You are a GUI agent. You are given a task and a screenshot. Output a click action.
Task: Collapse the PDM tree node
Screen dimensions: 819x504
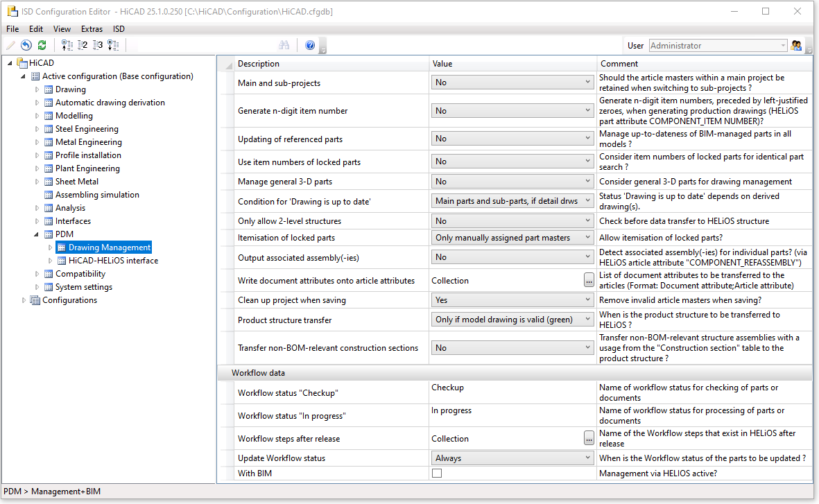[37, 234]
